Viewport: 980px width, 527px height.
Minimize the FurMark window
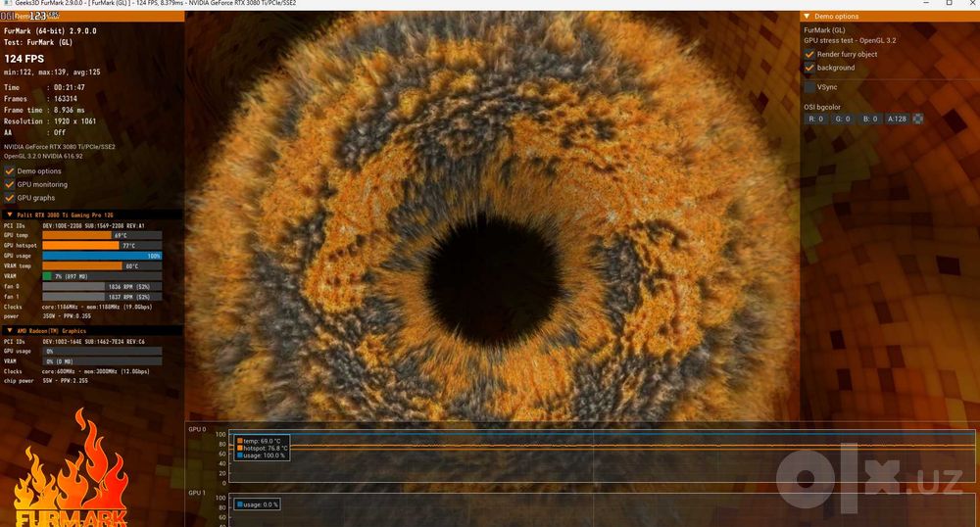click(926, 3)
